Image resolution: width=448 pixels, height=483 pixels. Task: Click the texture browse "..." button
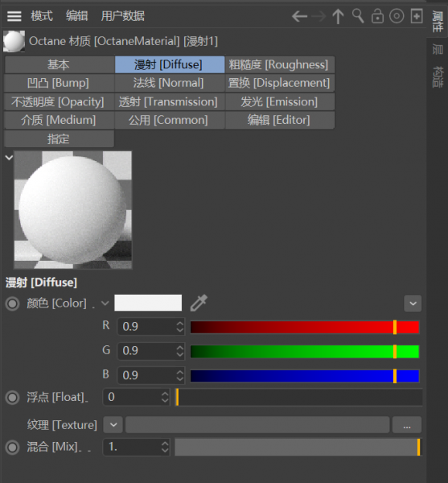(407, 425)
